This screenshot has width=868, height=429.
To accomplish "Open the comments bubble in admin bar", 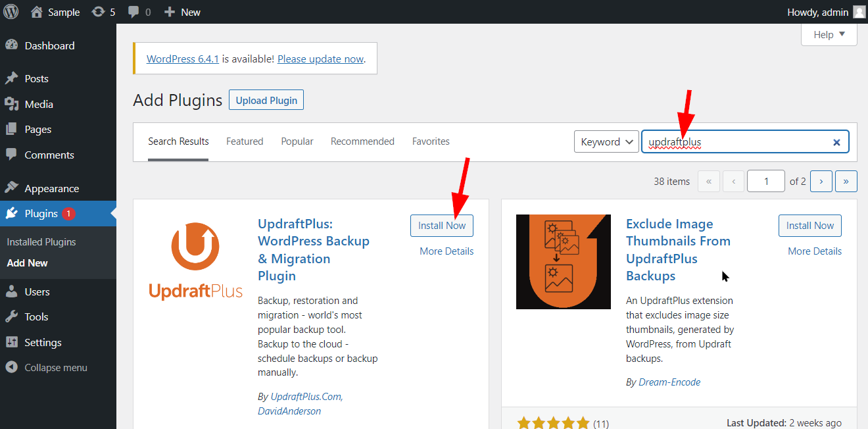I will click(x=139, y=12).
